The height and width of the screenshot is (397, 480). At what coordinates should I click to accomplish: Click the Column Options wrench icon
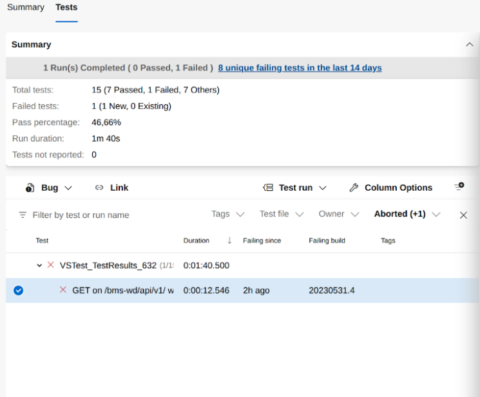[354, 188]
